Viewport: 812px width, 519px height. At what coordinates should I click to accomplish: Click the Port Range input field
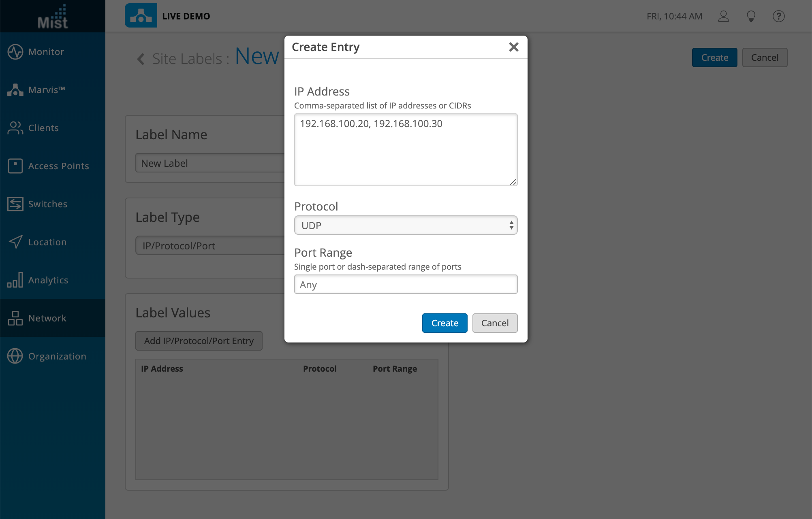click(406, 285)
